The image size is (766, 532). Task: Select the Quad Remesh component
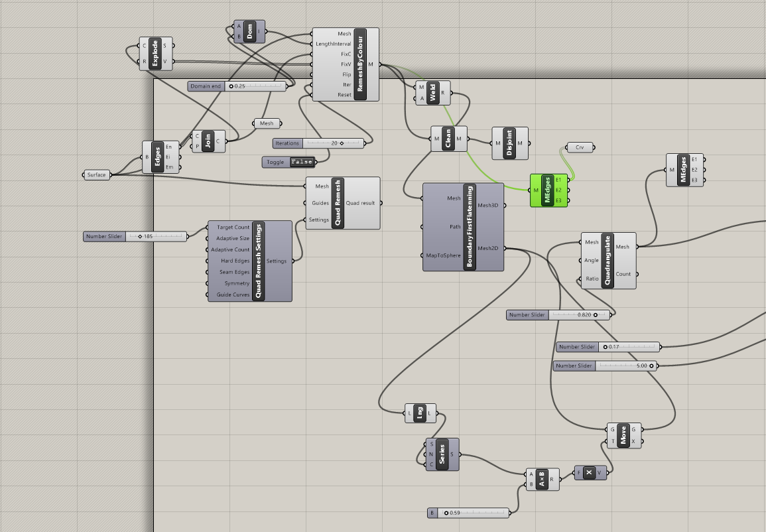pos(342,203)
